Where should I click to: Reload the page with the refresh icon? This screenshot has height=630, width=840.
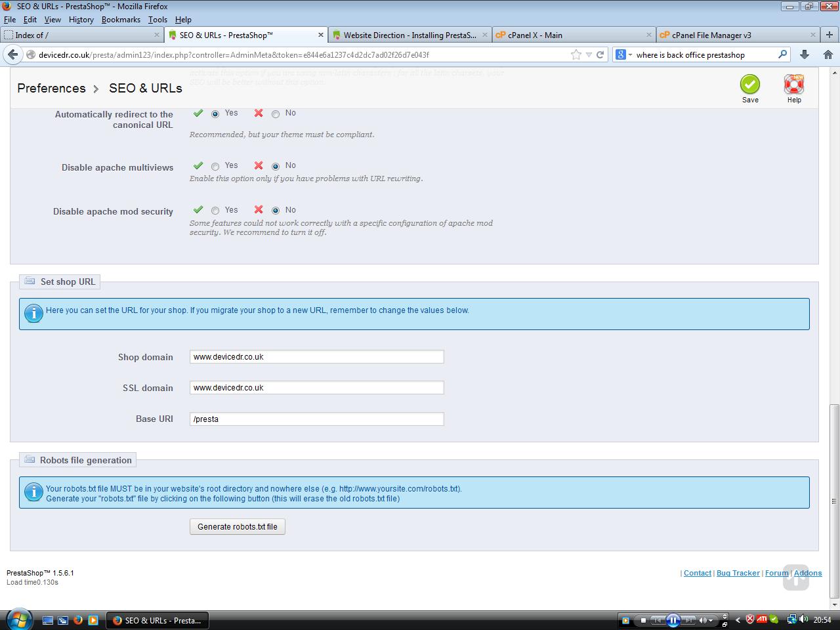click(x=600, y=54)
